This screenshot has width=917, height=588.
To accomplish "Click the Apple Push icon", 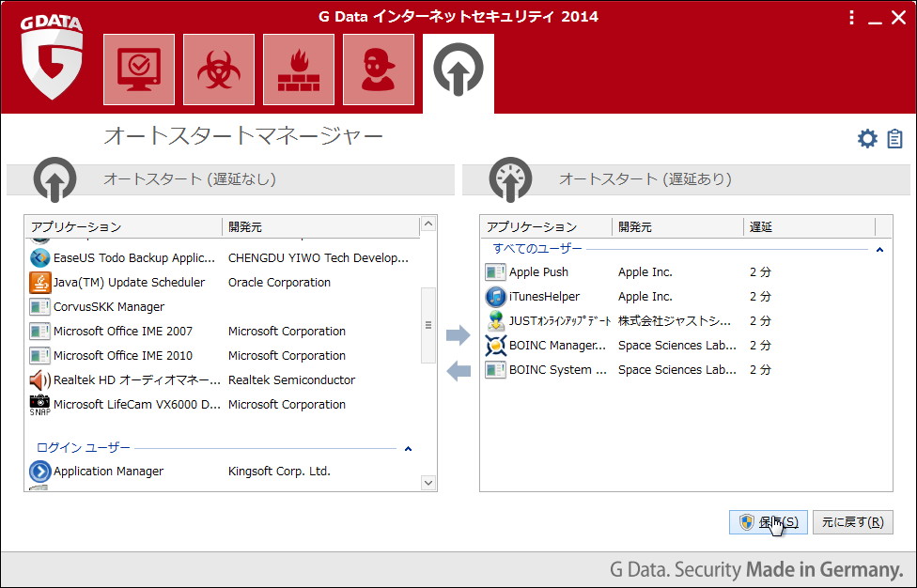I will pyautogui.click(x=495, y=272).
